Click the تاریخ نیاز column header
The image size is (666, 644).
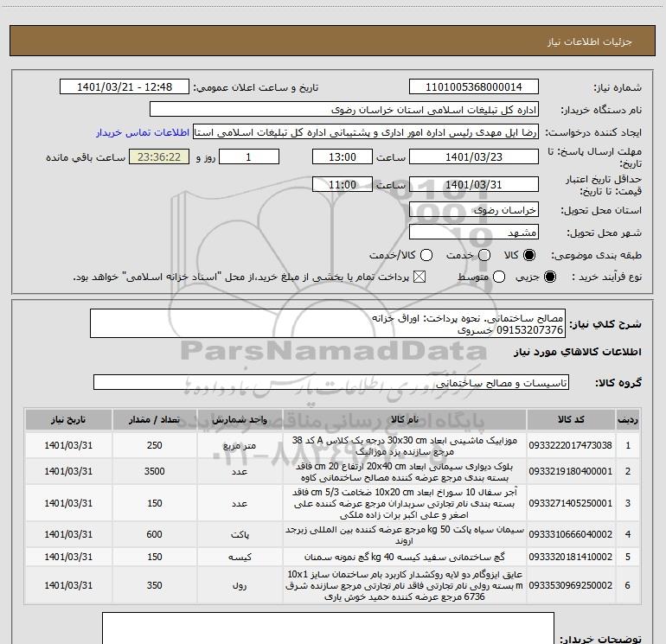point(68,420)
